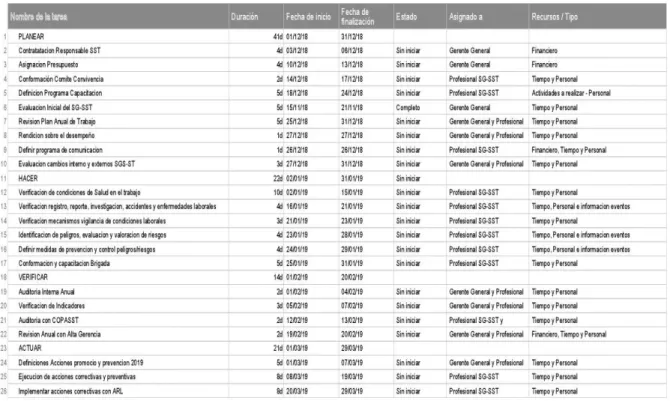Select 'Definir programa de comunicacion' task cell
Viewport: 670px width, 401px height.
[60, 150]
